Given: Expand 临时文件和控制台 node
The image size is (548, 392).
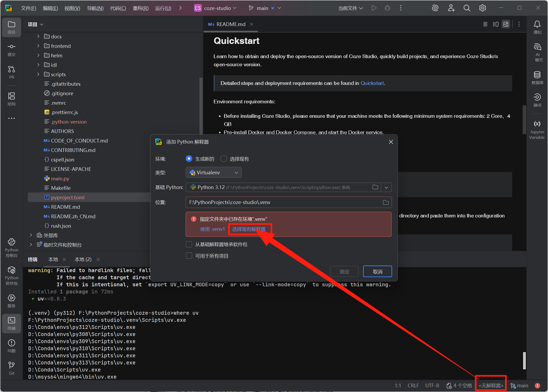Looking at the screenshot, I should (31, 245).
